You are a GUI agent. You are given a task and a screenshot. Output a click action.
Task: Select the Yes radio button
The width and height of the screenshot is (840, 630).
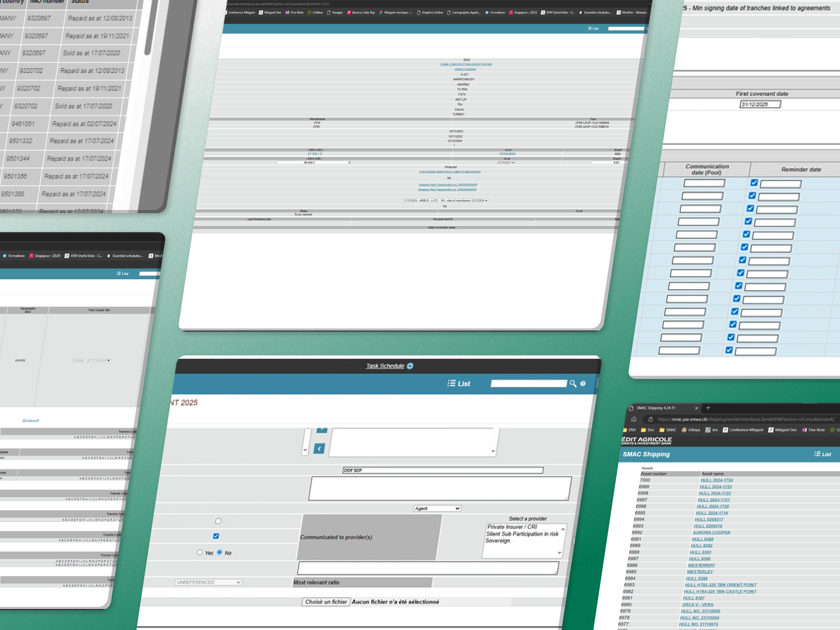point(199,552)
